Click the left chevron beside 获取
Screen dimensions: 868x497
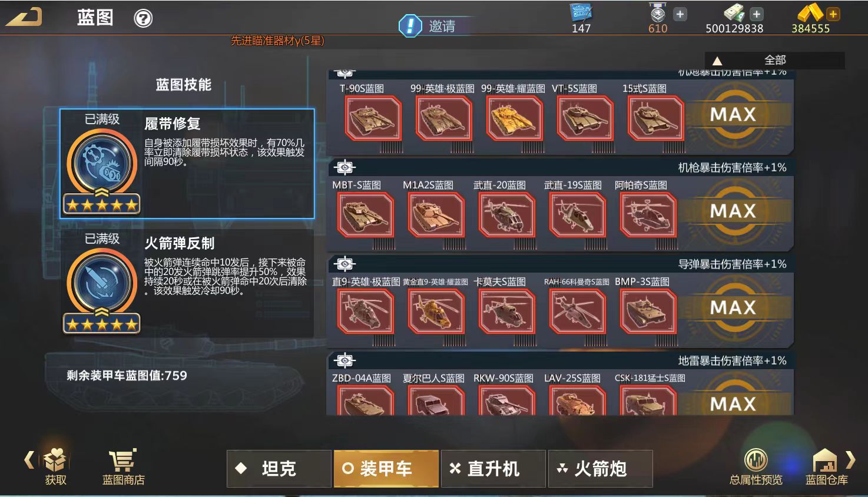coord(29,459)
